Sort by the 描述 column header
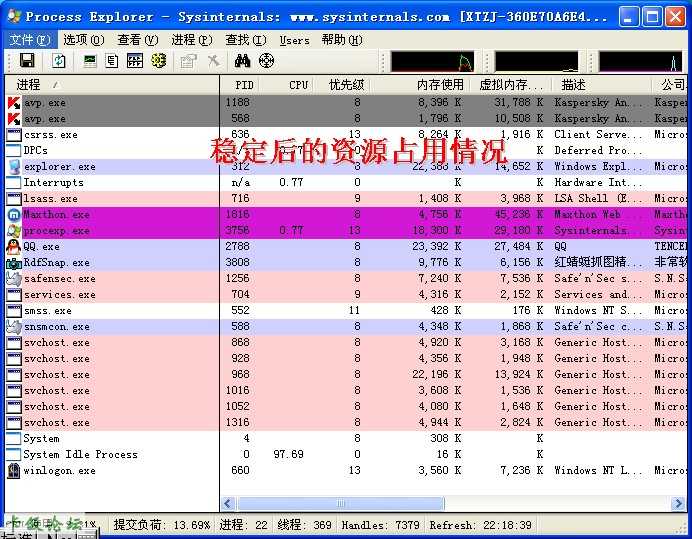692x539 pixels. (602, 85)
